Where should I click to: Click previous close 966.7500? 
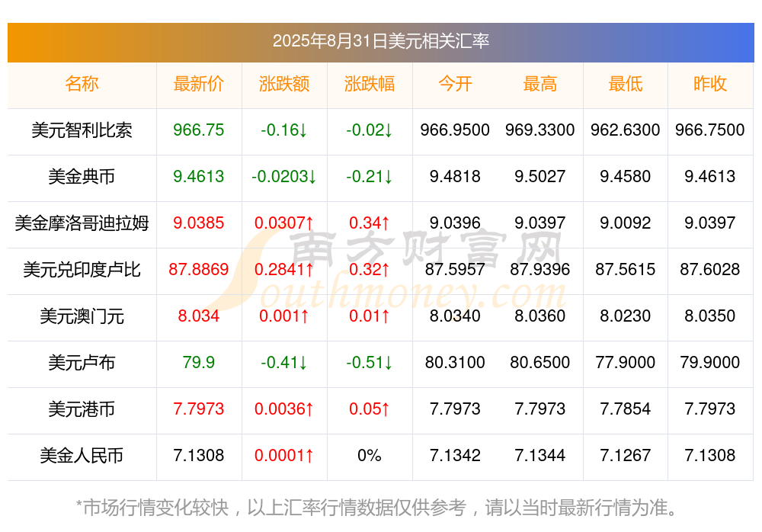[710, 130]
